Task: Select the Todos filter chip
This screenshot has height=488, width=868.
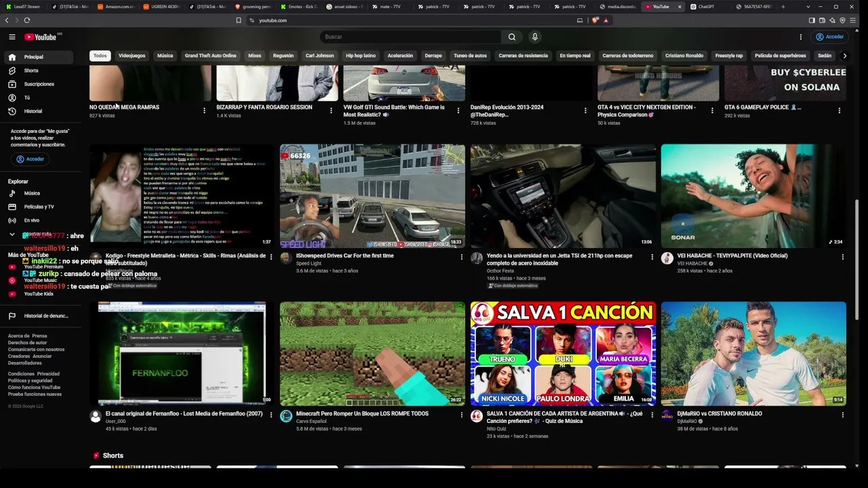Action: [x=100, y=56]
